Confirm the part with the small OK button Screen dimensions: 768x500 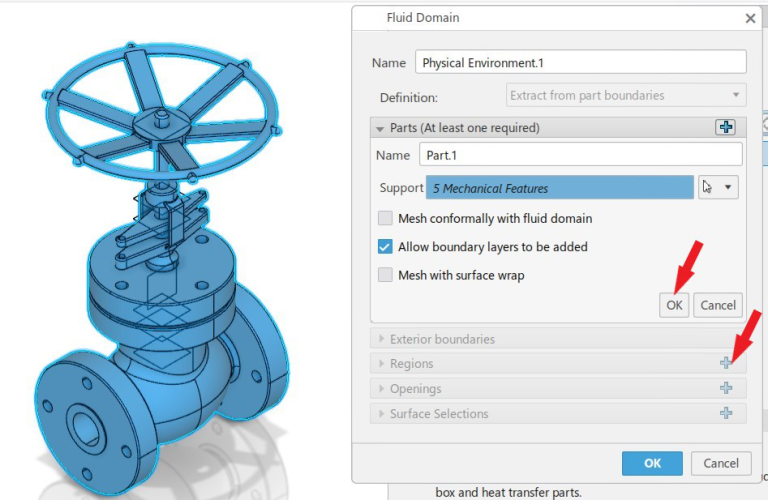tap(674, 305)
